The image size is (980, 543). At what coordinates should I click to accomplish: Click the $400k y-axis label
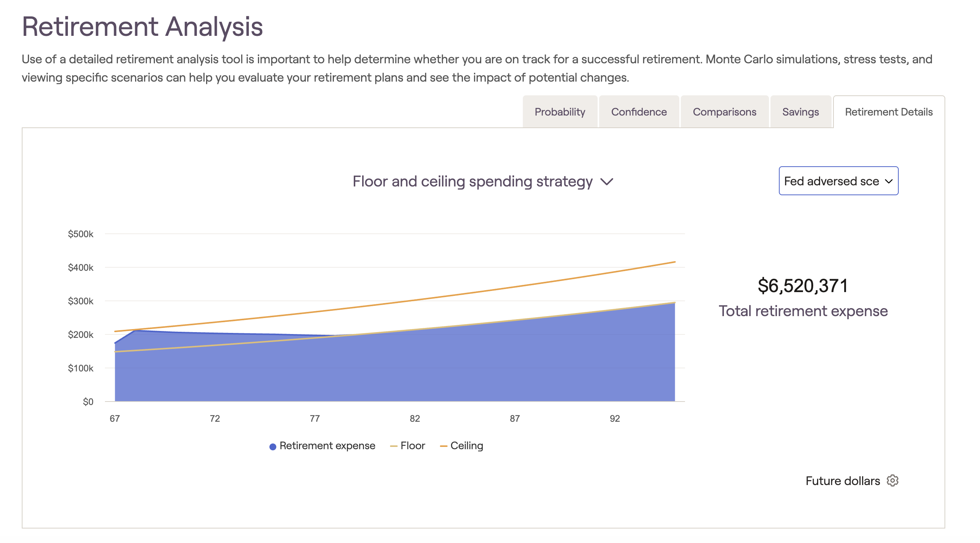click(x=81, y=267)
